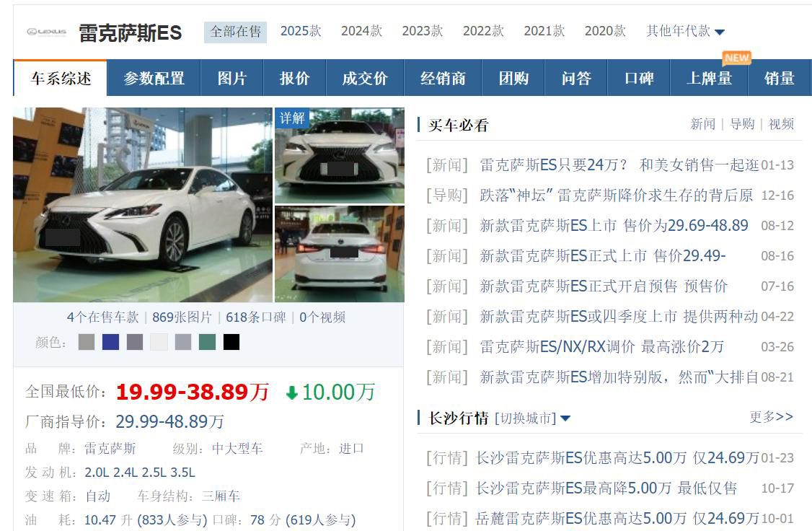Filter by 2024款 model year
The height and width of the screenshot is (531, 812).
click(x=361, y=31)
